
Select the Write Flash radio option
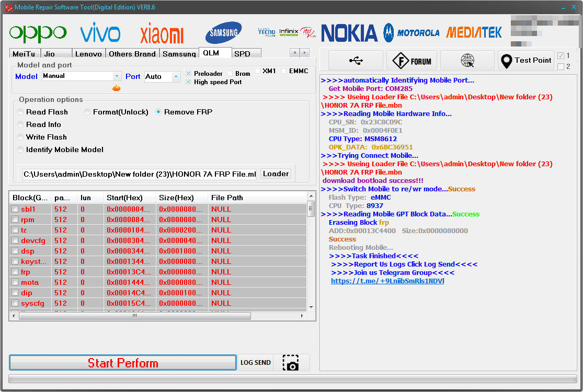[x=20, y=137]
